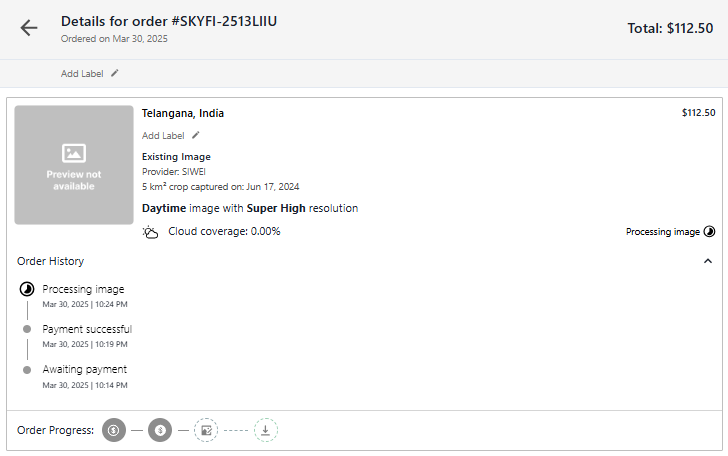Click the pencil icon under Telangana, India
The height and width of the screenshot is (456, 728).
[x=196, y=135]
